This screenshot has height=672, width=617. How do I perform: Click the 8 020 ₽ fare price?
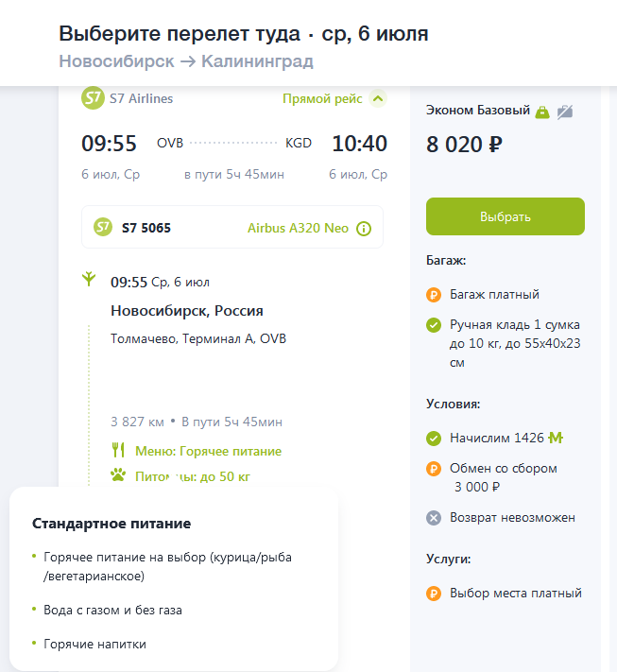tap(464, 145)
